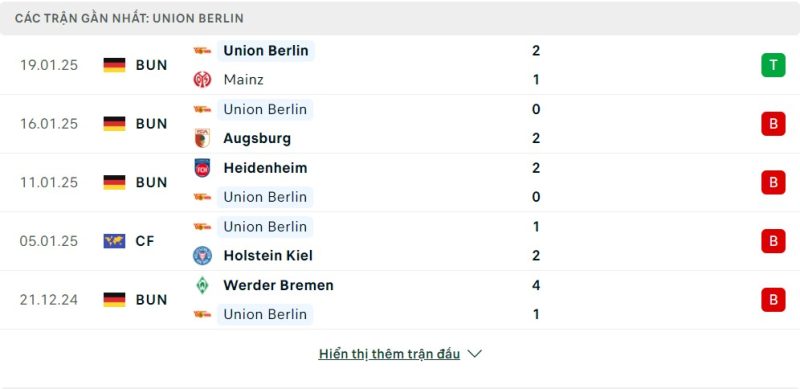Click the BUN league label on 11.01.25 row
The image size is (800, 389).
coord(152,182)
